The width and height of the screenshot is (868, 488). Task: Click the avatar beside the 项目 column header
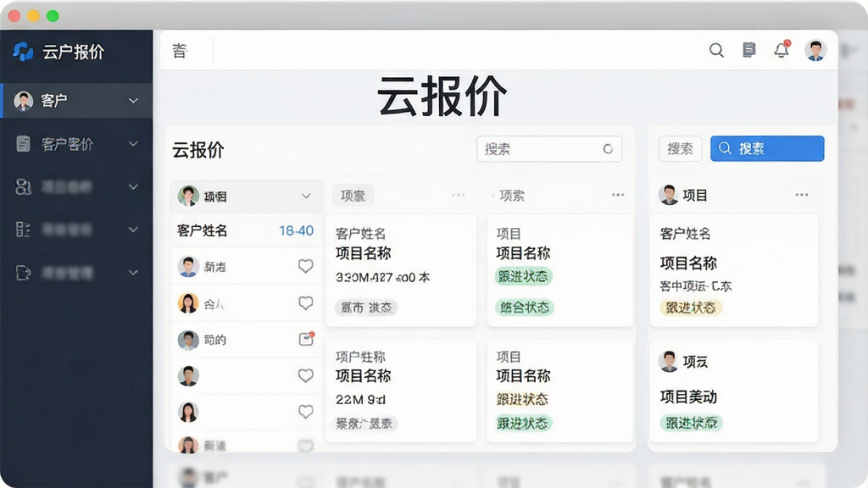[669, 195]
